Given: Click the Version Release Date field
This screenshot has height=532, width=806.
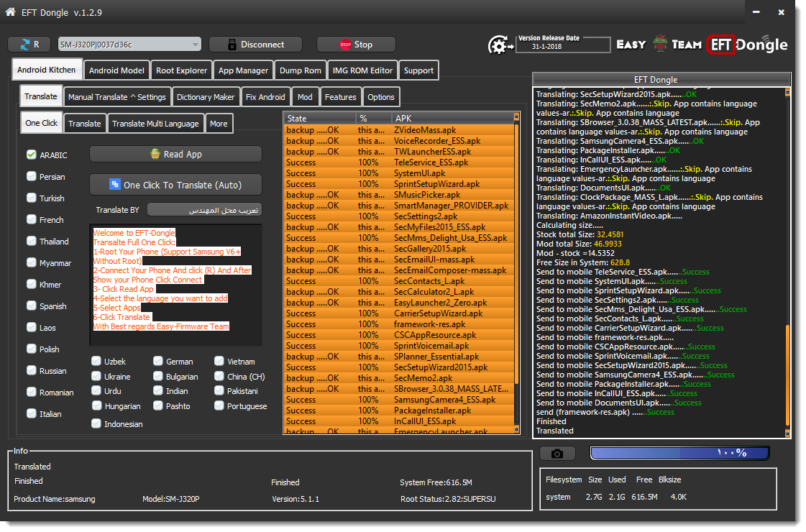Looking at the screenshot, I should point(563,45).
